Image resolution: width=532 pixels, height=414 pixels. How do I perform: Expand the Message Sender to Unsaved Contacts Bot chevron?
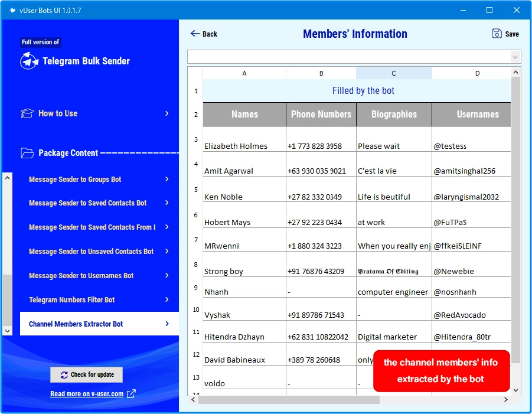(167, 251)
